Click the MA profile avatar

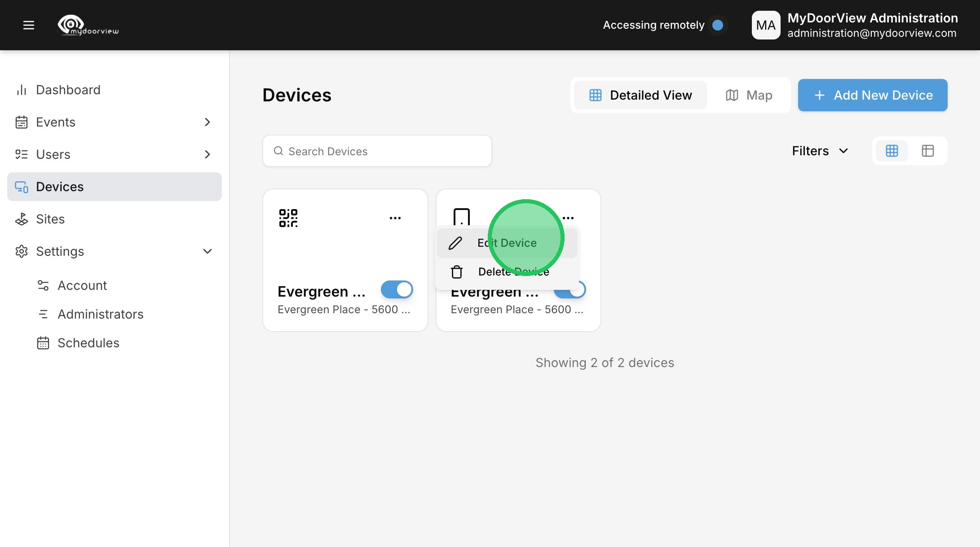pos(766,25)
